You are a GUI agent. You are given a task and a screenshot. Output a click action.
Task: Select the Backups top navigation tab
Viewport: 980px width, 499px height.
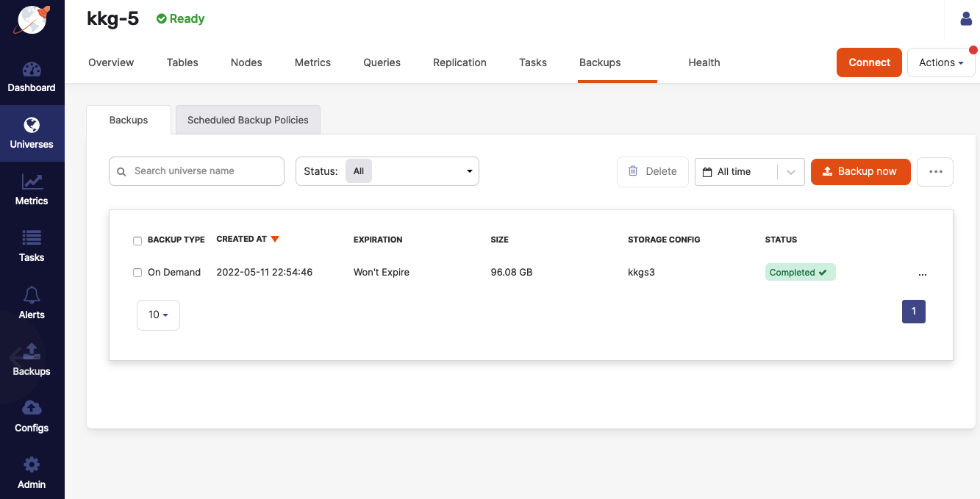click(600, 62)
